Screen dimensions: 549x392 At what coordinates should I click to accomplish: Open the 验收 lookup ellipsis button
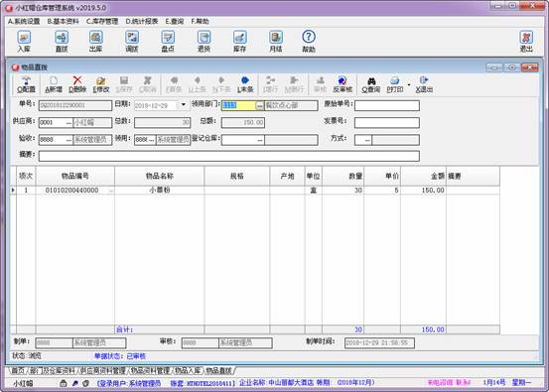pyautogui.click(x=69, y=140)
